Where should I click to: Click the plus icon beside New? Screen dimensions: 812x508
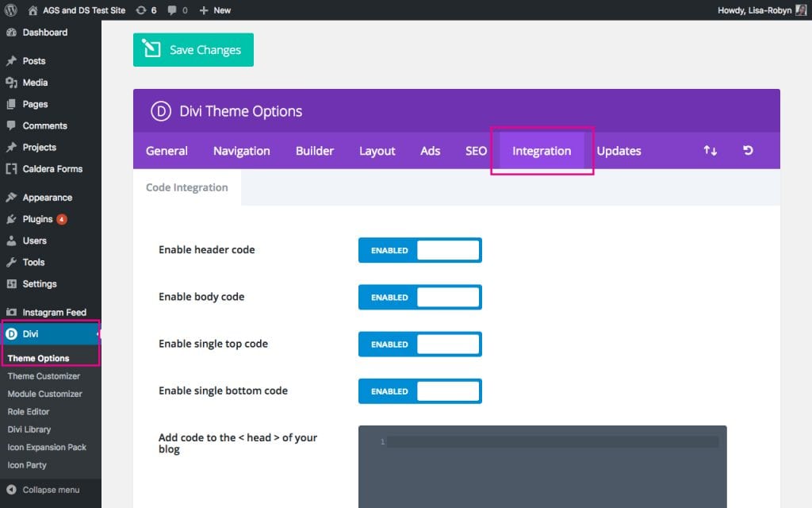tap(204, 10)
